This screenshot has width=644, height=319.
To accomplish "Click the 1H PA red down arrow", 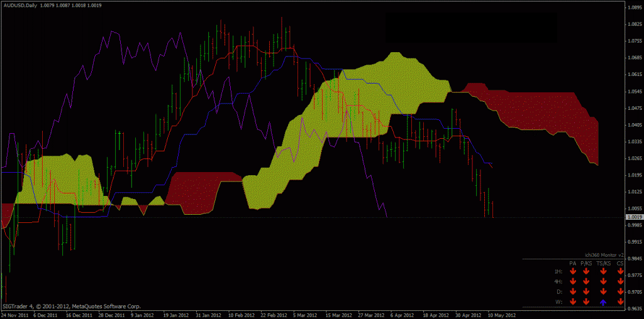I will [x=573, y=271].
